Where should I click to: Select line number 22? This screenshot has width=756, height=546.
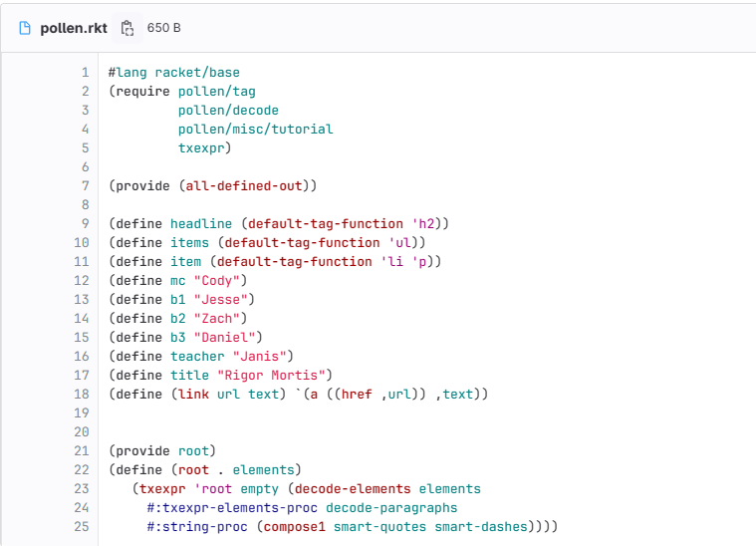[82, 470]
